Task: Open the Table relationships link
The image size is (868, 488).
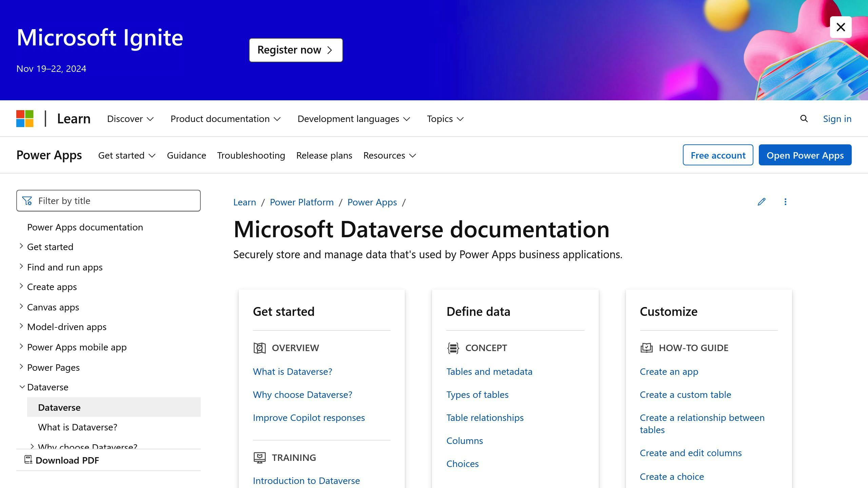Action: point(485,418)
